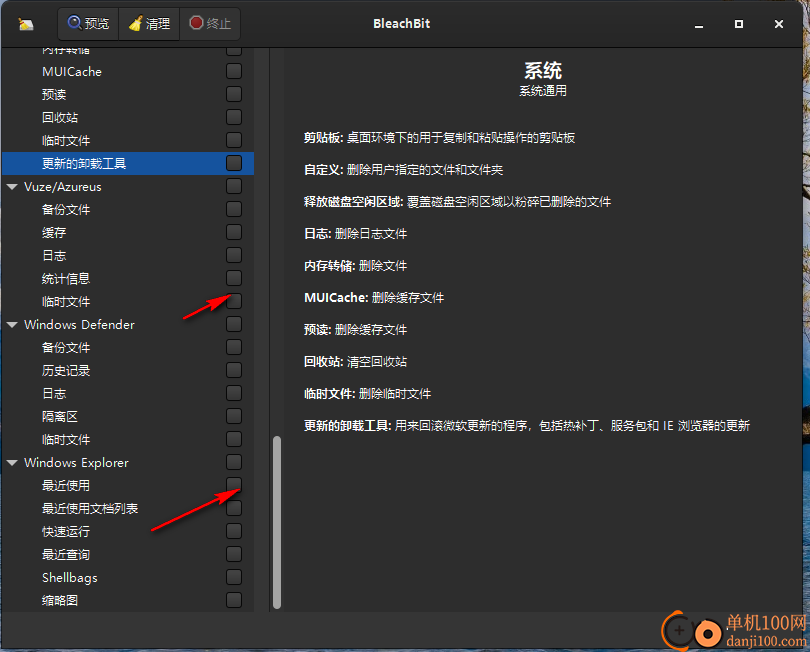The width and height of the screenshot is (810, 652).
Task: Tick the MUICache checkbox
Action: tap(234, 71)
